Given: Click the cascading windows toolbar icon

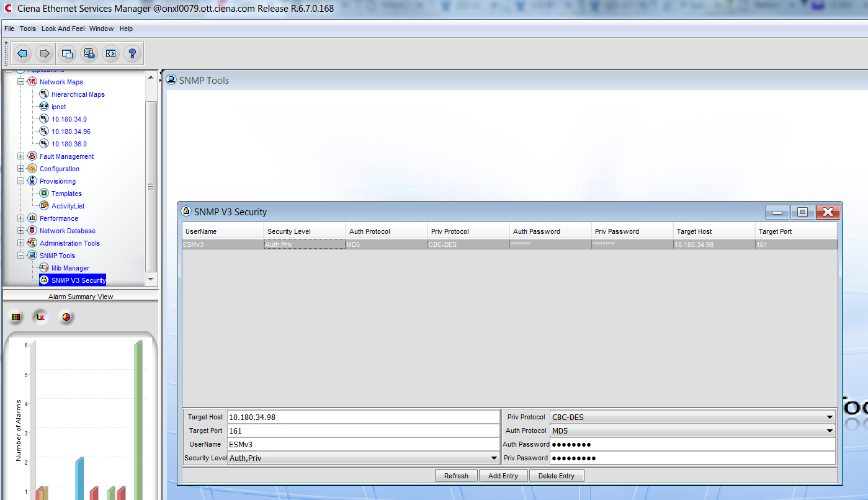Looking at the screenshot, I should (x=67, y=53).
